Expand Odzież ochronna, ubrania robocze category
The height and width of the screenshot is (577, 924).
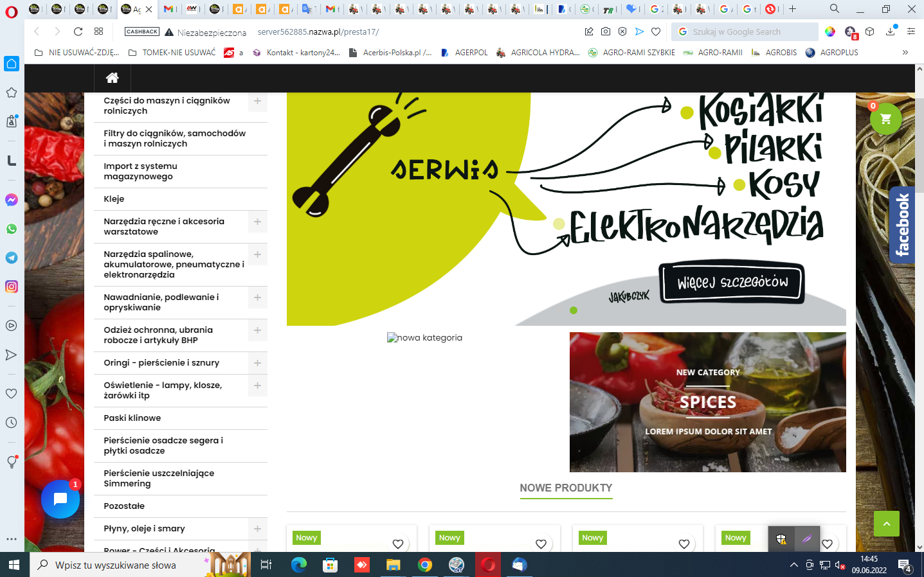[258, 330]
